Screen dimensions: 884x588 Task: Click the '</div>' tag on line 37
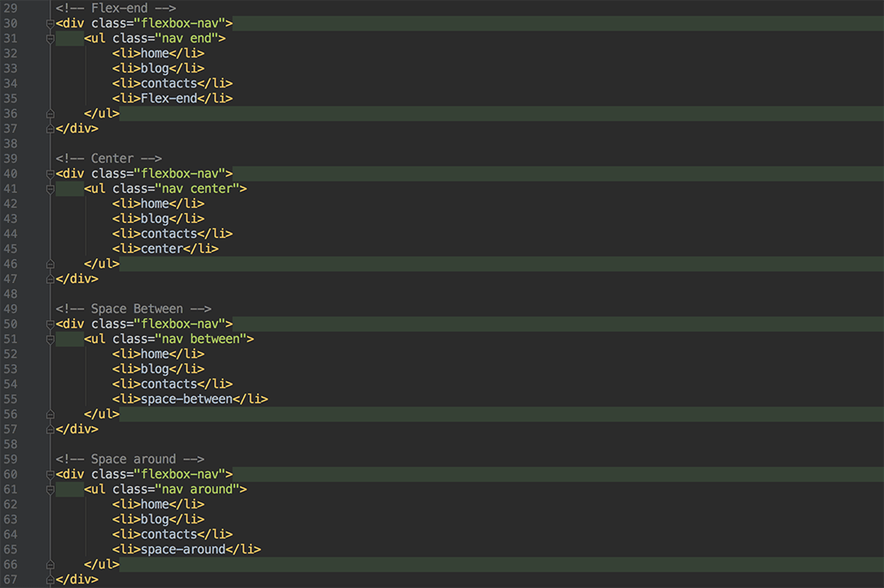click(x=77, y=128)
